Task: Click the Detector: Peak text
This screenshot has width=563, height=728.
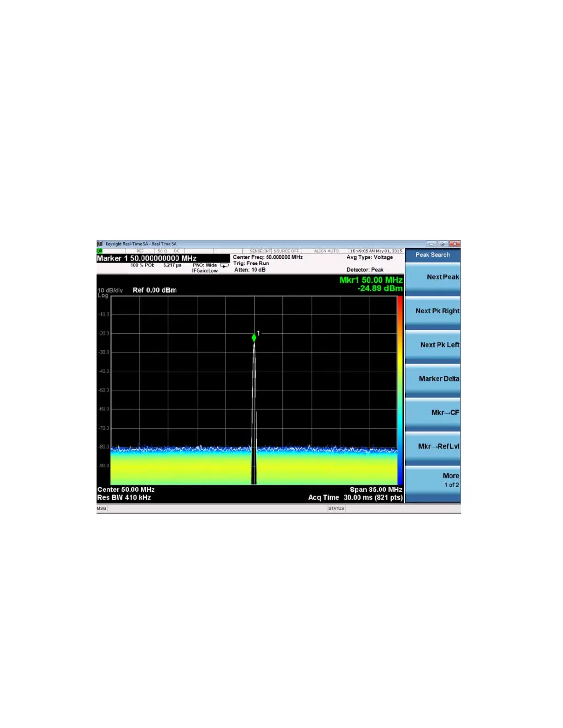Action: pyautogui.click(x=365, y=270)
